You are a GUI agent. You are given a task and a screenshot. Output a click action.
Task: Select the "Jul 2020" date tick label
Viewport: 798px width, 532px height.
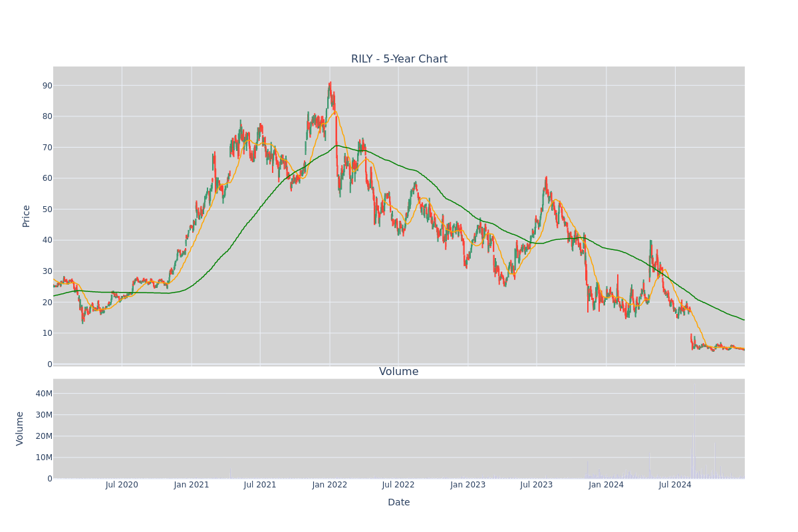click(x=122, y=485)
